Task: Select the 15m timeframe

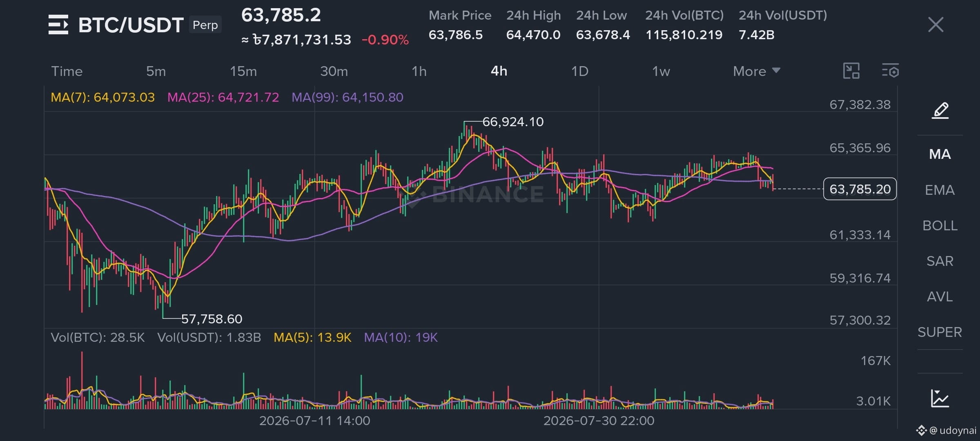Action: [243, 71]
